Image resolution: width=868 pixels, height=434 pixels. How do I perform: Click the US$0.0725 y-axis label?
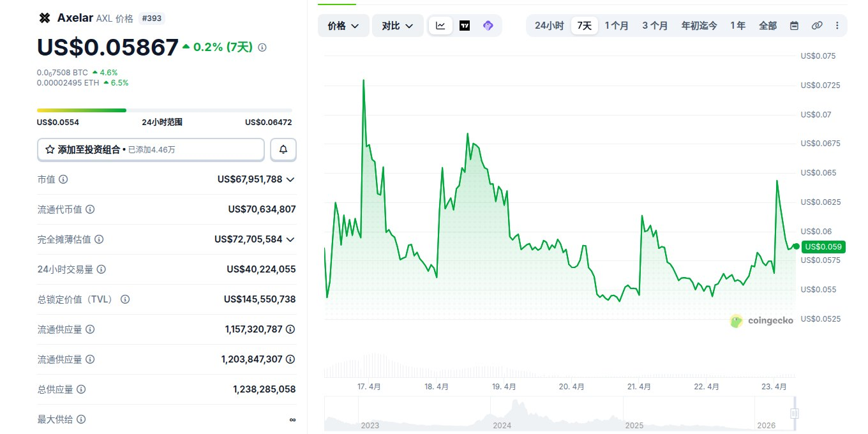coord(821,86)
